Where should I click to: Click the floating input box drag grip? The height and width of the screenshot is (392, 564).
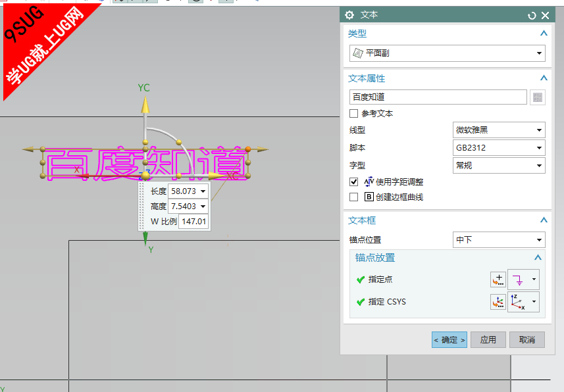[141, 207]
